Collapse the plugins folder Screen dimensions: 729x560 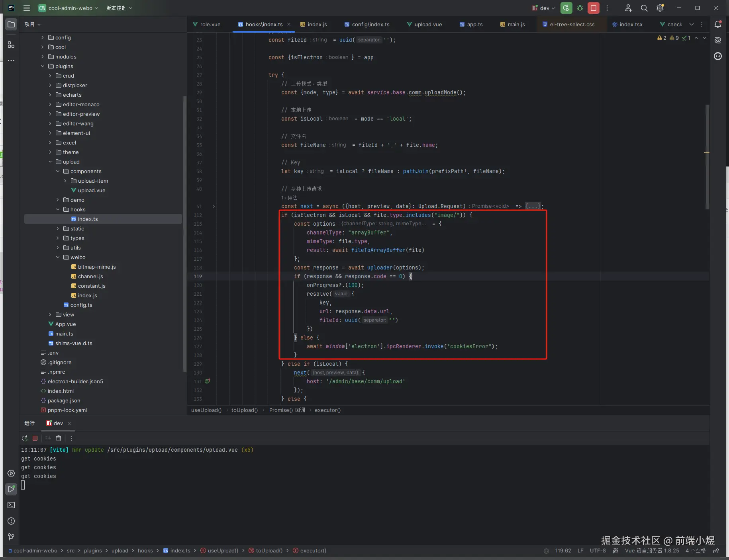[43, 66]
